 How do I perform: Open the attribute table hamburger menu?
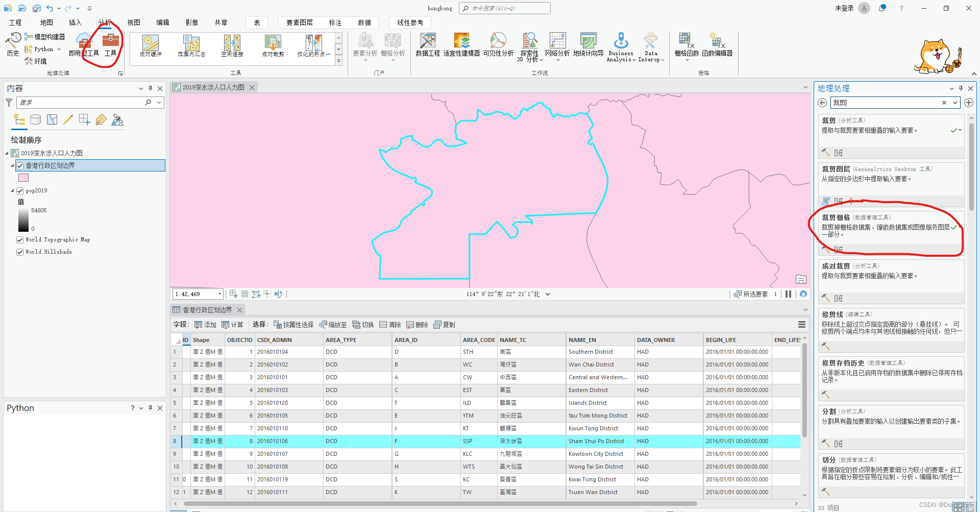(x=802, y=325)
